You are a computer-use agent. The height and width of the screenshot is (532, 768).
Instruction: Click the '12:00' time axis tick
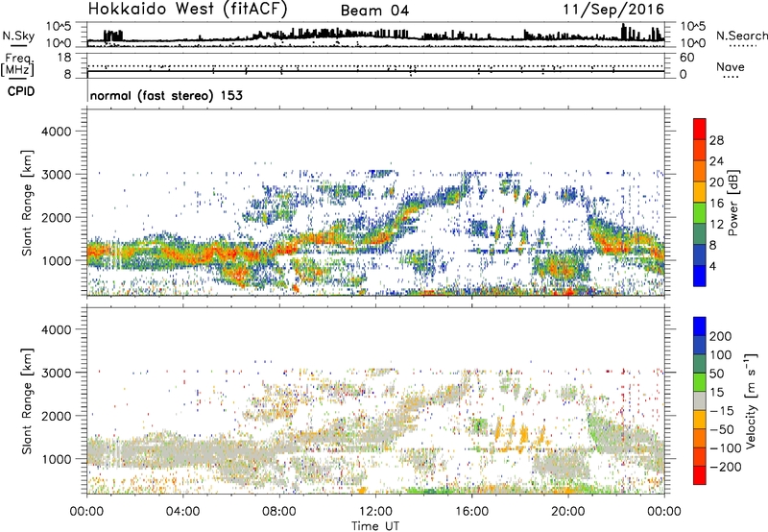tap(375, 512)
